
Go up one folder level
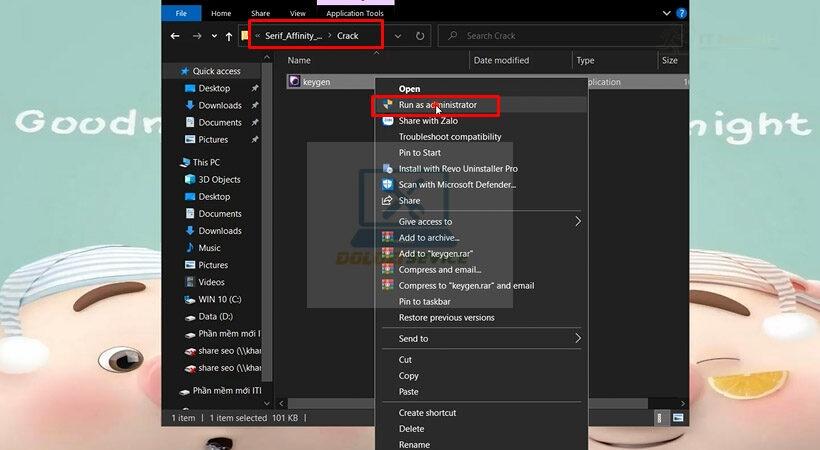(x=229, y=36)
